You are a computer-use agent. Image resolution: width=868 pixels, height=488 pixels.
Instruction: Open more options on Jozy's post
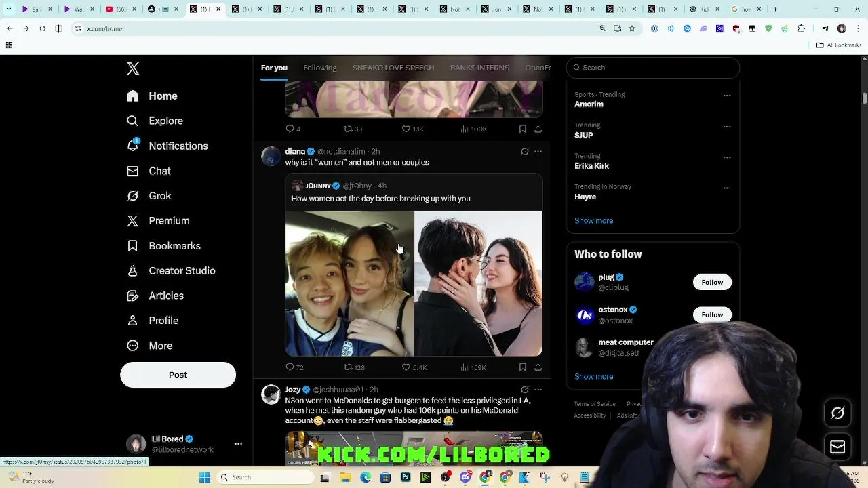point(538,390)
